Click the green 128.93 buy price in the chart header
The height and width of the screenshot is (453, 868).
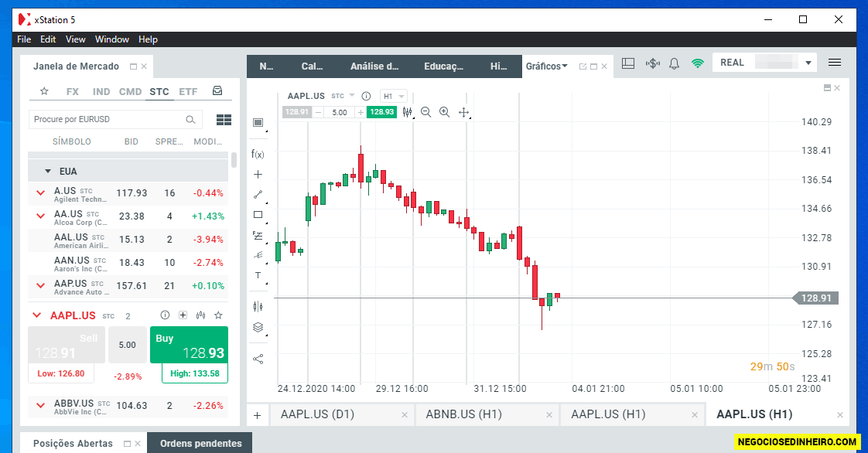coord(382,112)
